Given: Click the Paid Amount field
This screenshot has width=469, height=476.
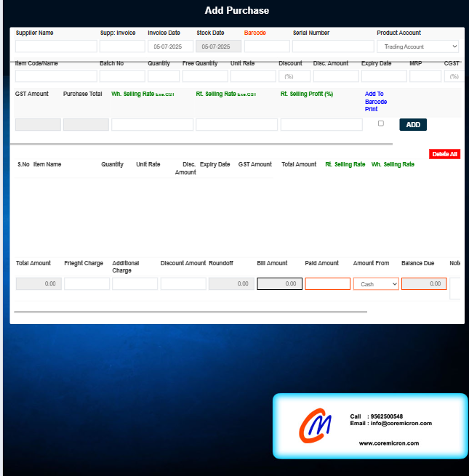Looking at the screenshot, I should 327,284.
